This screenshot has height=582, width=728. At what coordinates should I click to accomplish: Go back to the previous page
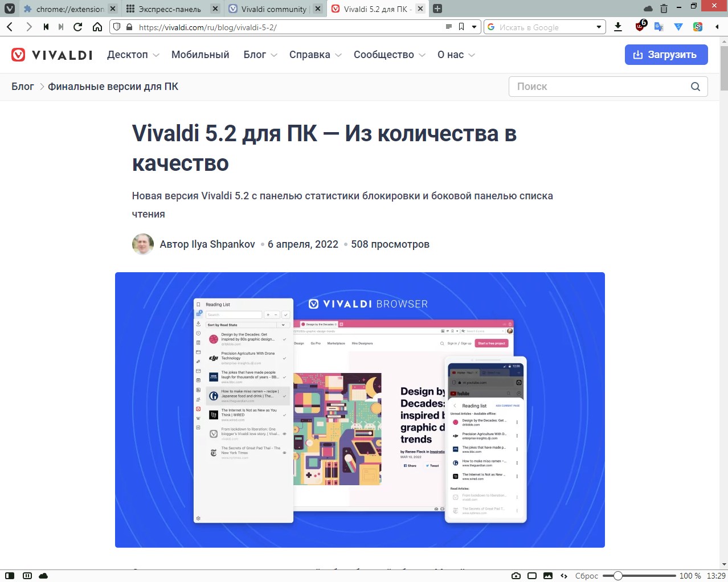click(x=10, y=27)
